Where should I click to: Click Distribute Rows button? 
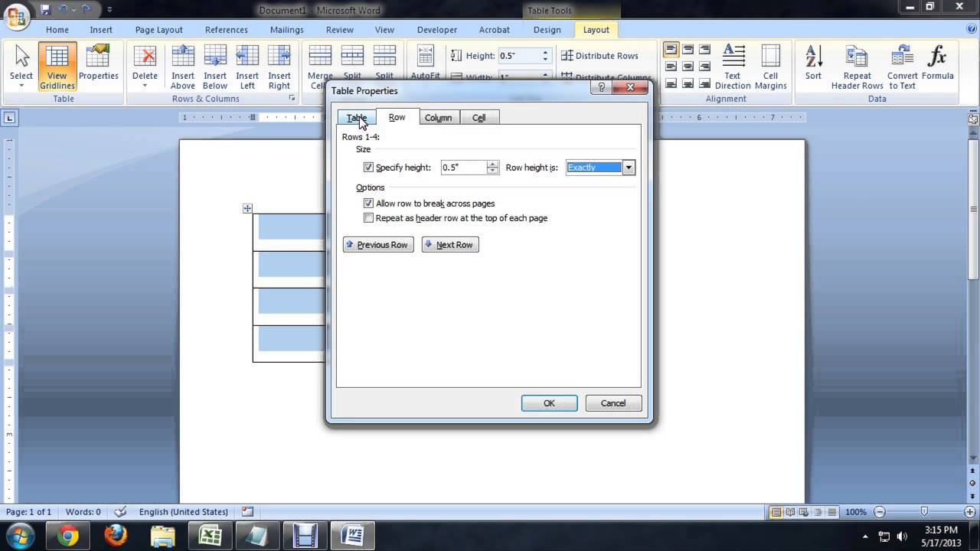click(599, 56)
